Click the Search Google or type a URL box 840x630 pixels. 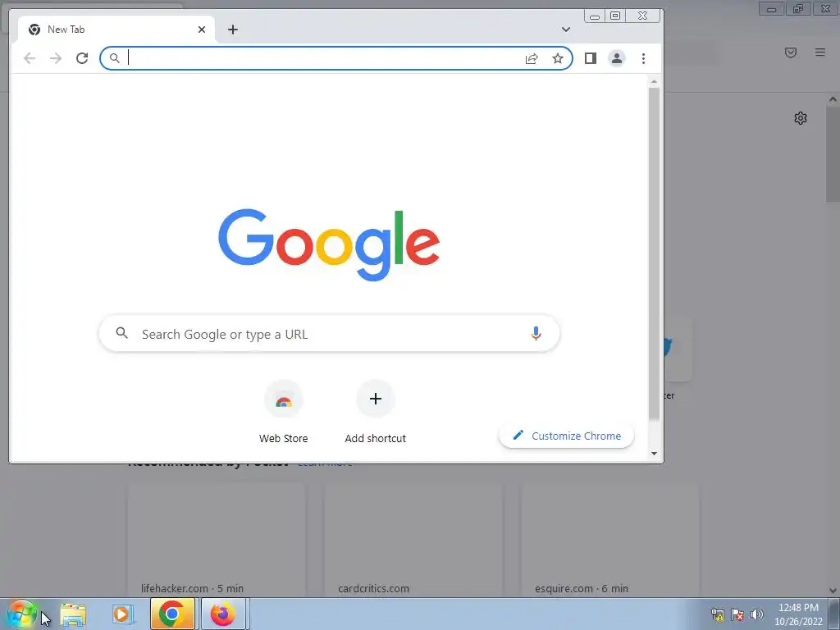point(329,334)
